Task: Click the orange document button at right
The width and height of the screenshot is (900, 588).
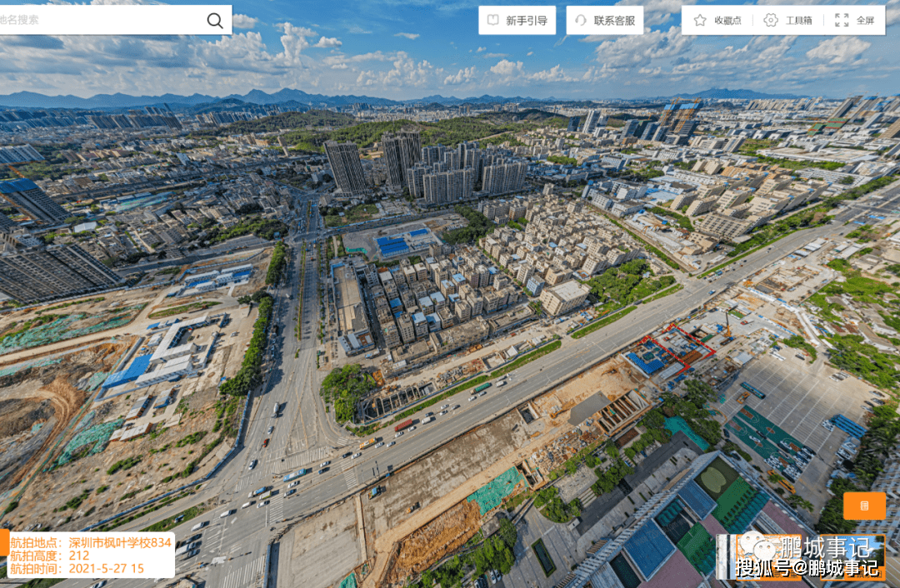Action: point(864,506)
